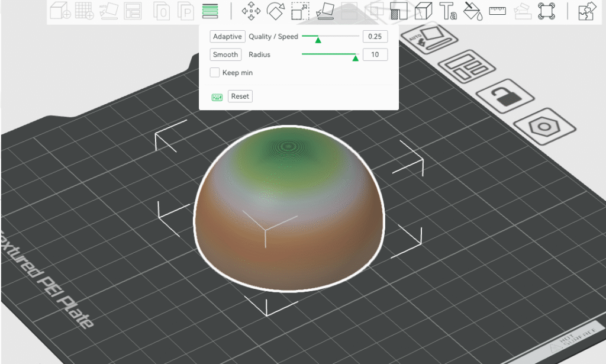This screenshot has width=606, height=364.
Task: Activate the Measure tool
Action: pos(497,11)
